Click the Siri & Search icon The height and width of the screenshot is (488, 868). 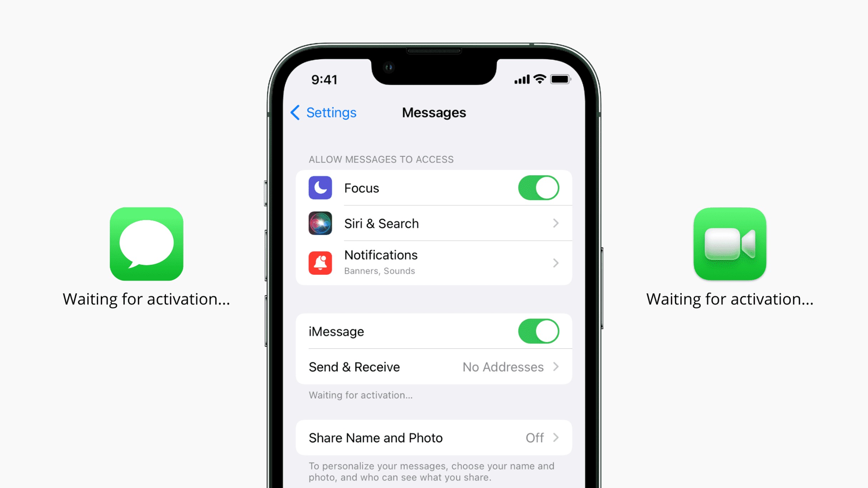[x=320, y=223]
